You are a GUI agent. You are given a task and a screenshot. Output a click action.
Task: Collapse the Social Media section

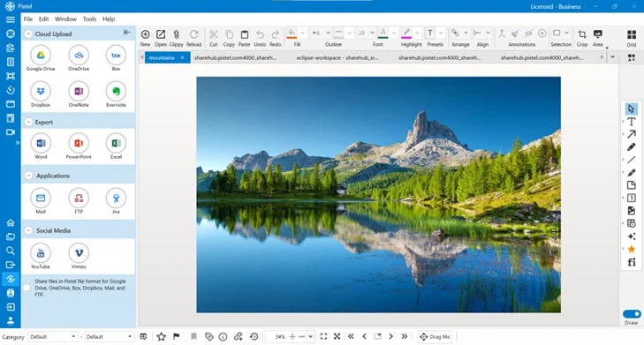28,230
